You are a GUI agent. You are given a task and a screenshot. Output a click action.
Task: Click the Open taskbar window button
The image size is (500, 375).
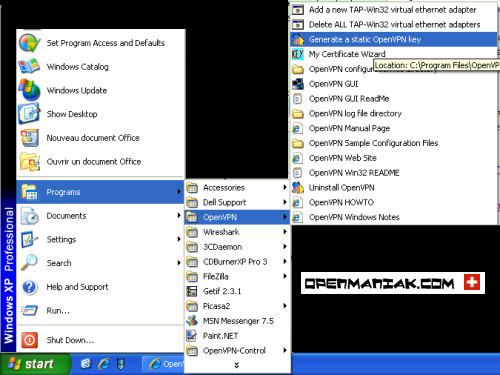coord(164,364)
